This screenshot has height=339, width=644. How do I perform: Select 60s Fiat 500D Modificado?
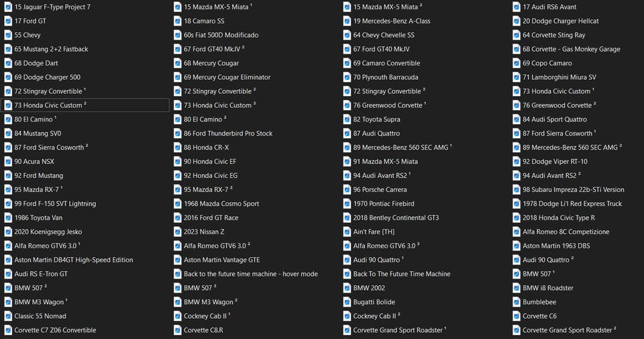tap(221, 35)
